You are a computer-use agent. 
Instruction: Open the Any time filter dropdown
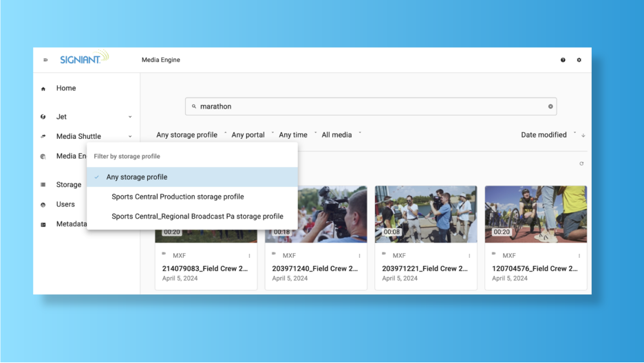tap(297, 135)
